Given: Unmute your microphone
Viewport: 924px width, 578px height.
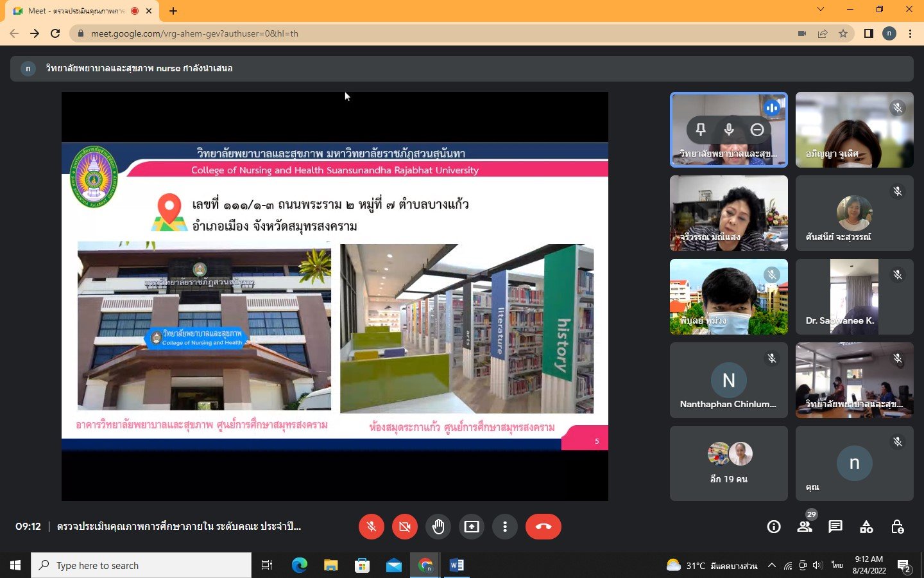Looking at the screenshot, I should [372, 527].
